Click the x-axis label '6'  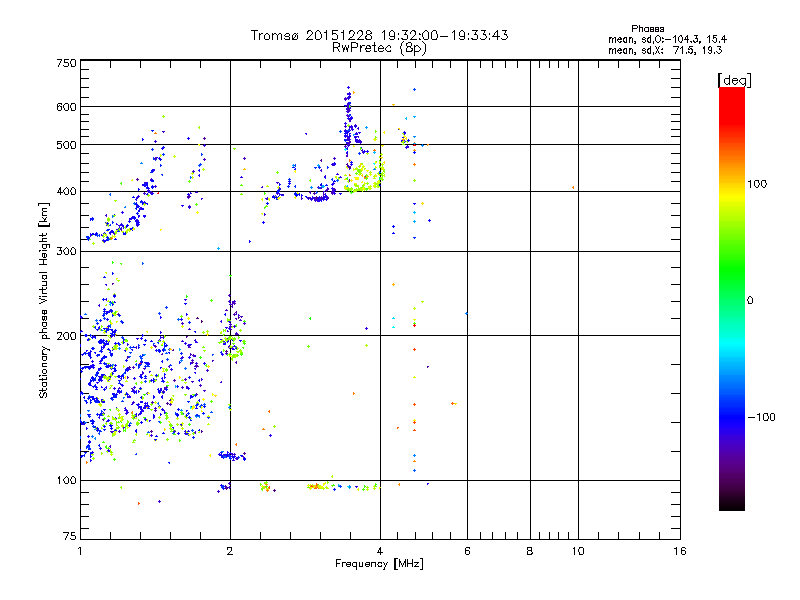pos(467,551)
